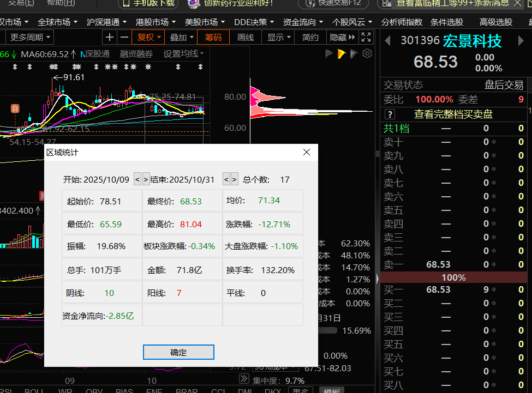
Task: Move start date earlier with left arrow
Action: pyautogui.click(x=138, y=179)
